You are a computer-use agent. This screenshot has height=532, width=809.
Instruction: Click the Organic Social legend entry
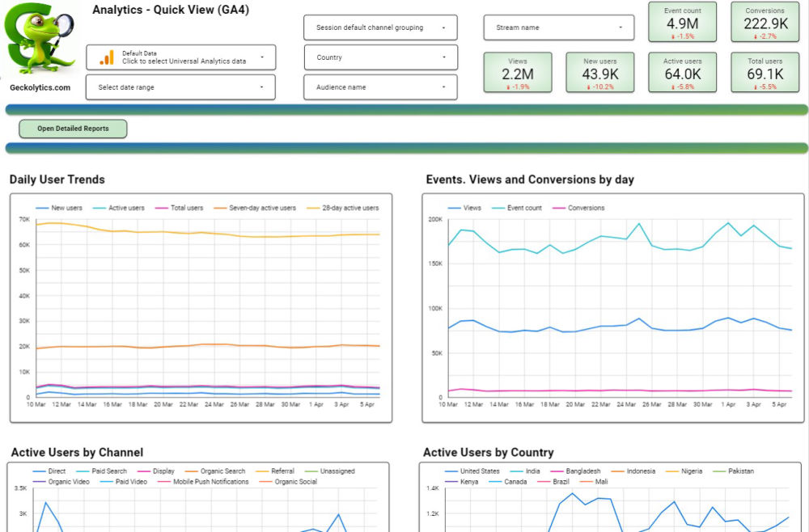coord(288,482)
